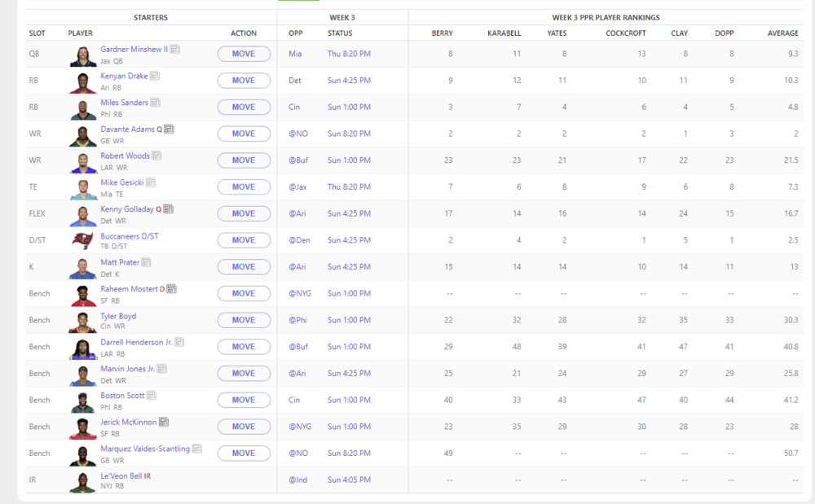Screen dimensions: 815x504
Task: Click MOVE button for Buccaneers D/ST
Action: point(244,240)
